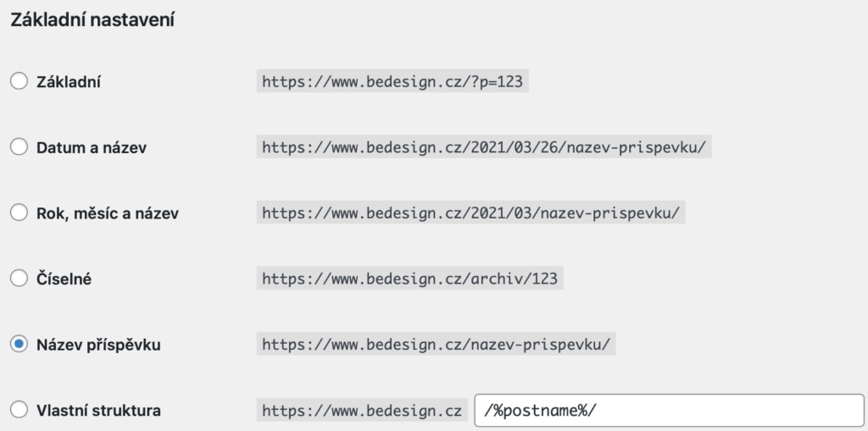Click the base URL beside custom structure field
868x431 pixels.
tap(362, 411)
